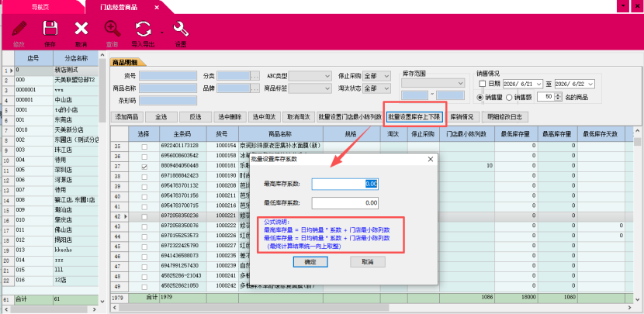This screenshot has height=314, width=644.
Task: Click the 品牌 browse (...) button
Action: pyautogui.click(x=255, y=88)
